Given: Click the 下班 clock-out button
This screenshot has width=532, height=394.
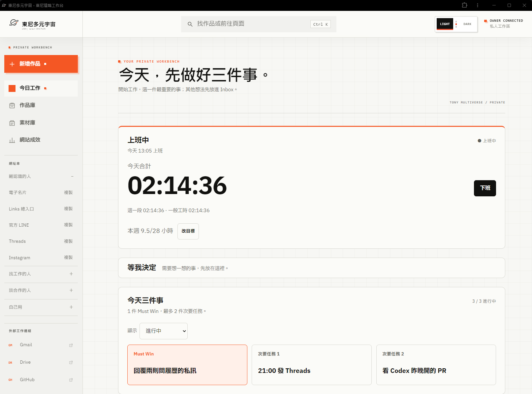Looking at the screenshot, I should pyautogui.click(x=485, y=188).
